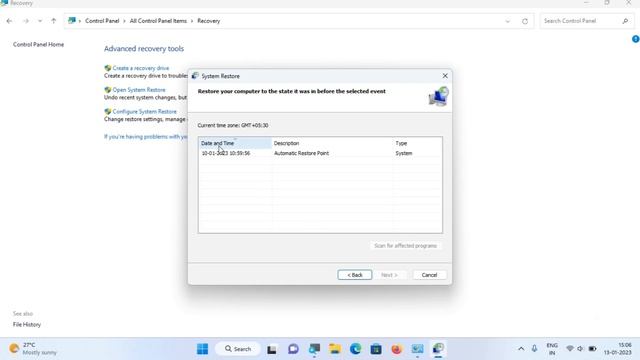Viewport: 640px width, 360px height.
Task: Click Open System Restore link
Action: click(x=139, y=90)
